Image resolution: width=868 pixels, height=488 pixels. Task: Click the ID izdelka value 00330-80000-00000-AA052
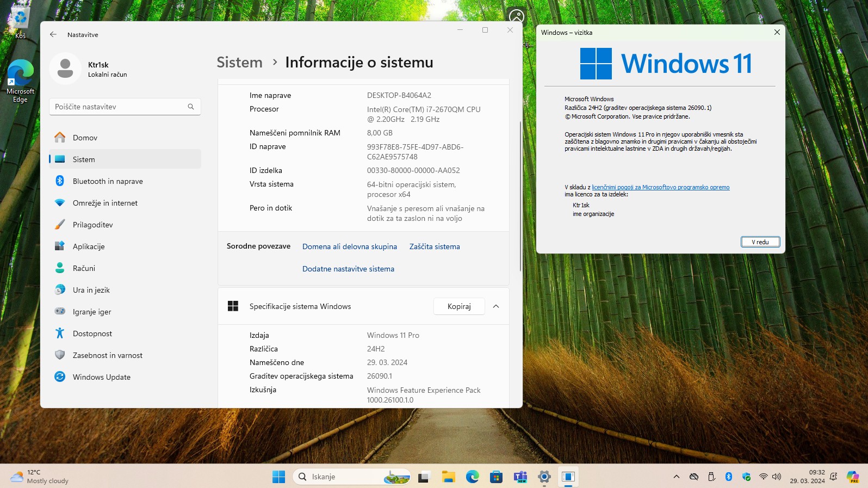pos(413,170)
